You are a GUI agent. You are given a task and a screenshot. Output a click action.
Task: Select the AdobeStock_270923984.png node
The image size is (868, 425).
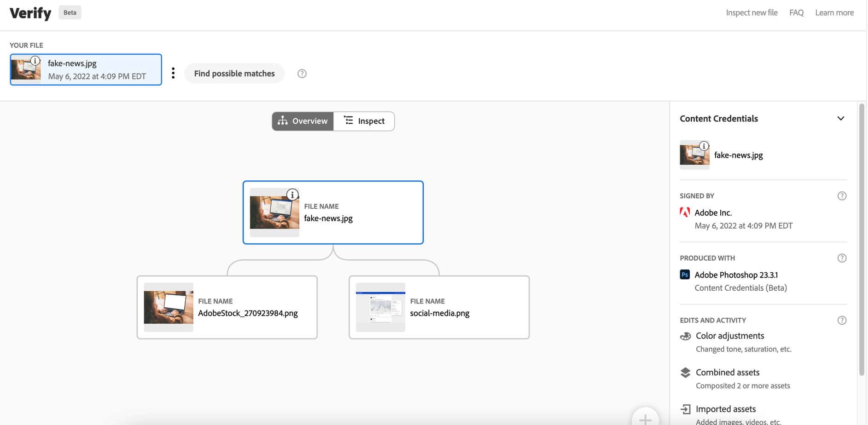tap(227, 307)
